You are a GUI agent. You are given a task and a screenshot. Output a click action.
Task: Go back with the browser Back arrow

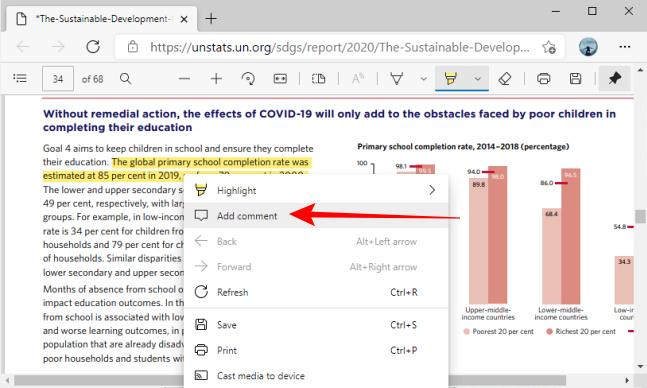coord(23,47)
